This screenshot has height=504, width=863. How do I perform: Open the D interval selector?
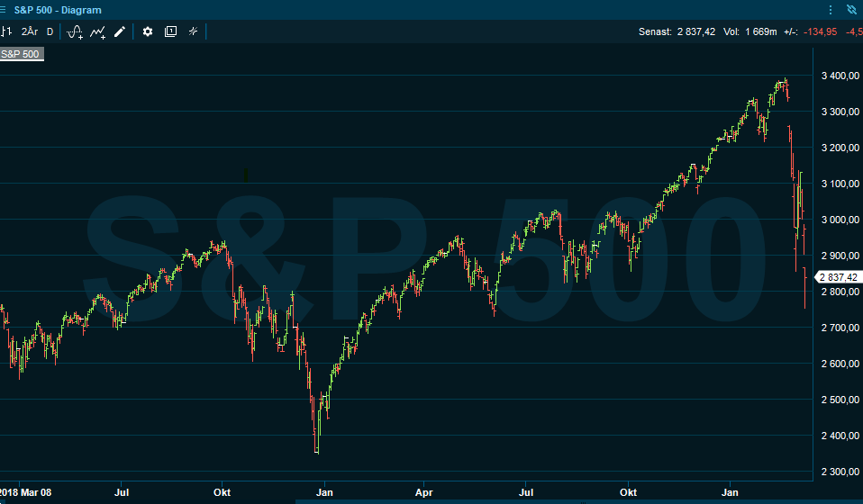50,31
